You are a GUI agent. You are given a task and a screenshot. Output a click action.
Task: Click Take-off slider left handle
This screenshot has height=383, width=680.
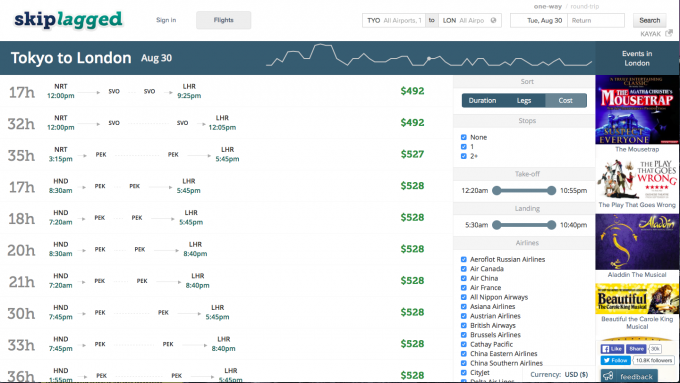pos(497,190)
